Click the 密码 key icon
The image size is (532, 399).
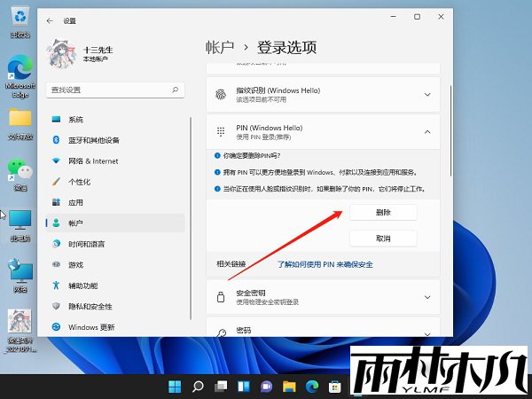coord(222,332)
